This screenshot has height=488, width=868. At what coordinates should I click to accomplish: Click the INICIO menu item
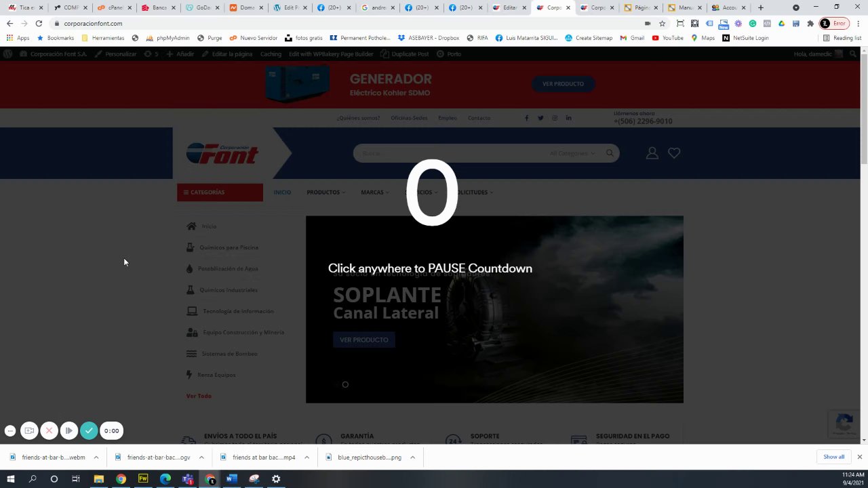[x=282, y=192]
